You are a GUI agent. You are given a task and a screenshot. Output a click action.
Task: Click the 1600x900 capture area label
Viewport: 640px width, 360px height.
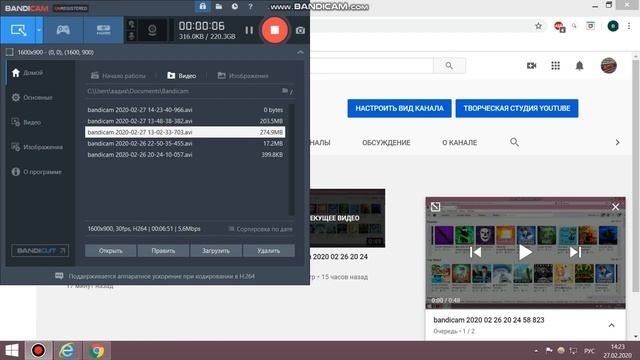[56, 52]
